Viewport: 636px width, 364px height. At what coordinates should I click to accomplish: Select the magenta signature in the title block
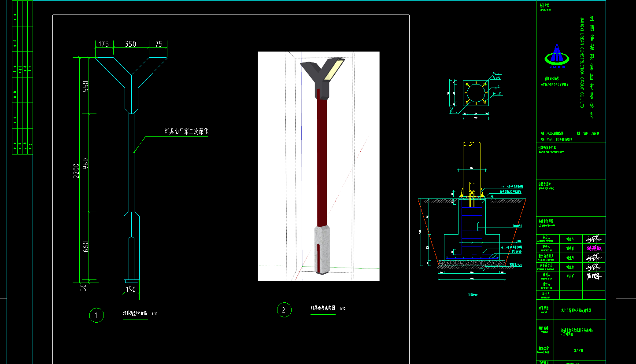click(x=593, y=248)
